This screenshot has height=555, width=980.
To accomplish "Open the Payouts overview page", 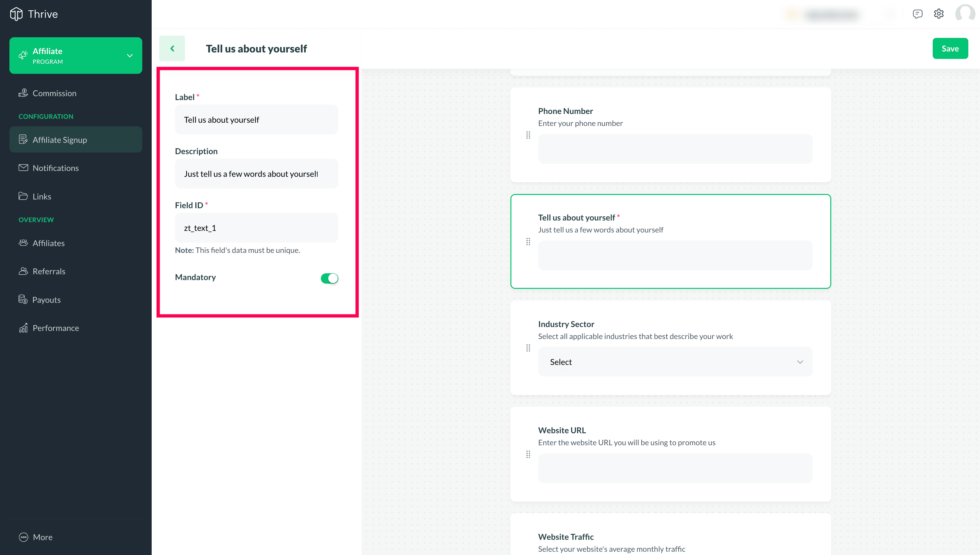I will pos(46,300).
